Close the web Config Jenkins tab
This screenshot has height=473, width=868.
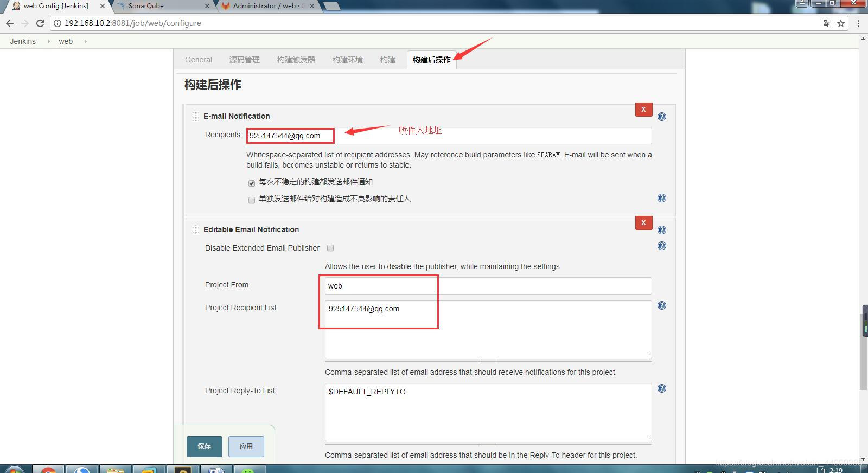pos(103,6)
